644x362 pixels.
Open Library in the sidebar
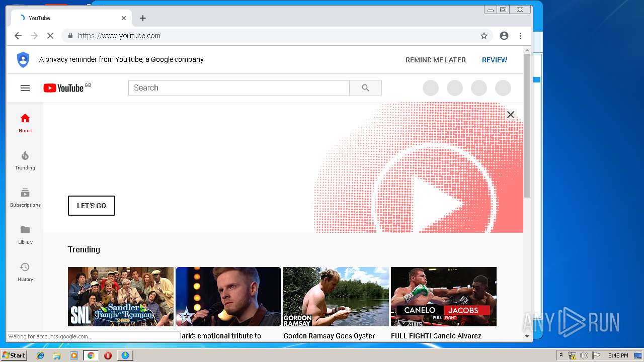click(25, 235)
